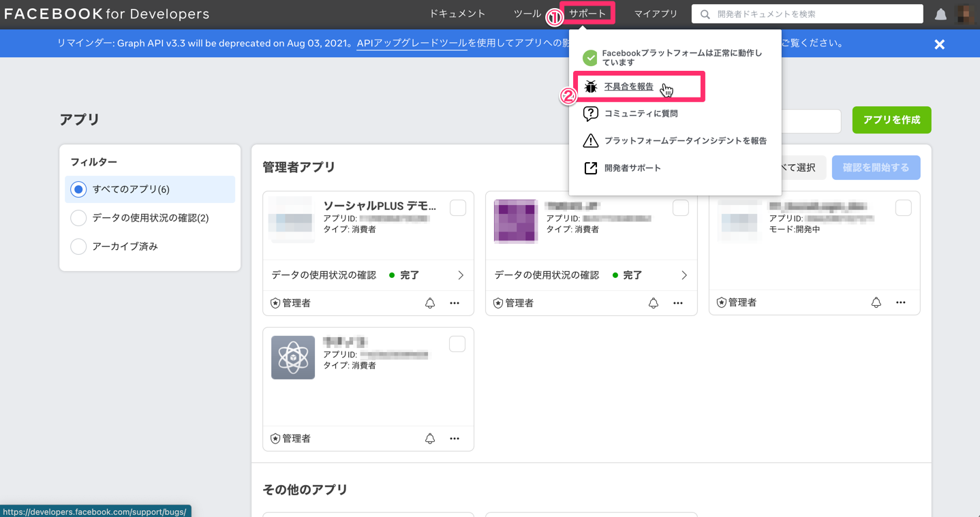
Task: Click the platform status message text
Action: [682, 58]
